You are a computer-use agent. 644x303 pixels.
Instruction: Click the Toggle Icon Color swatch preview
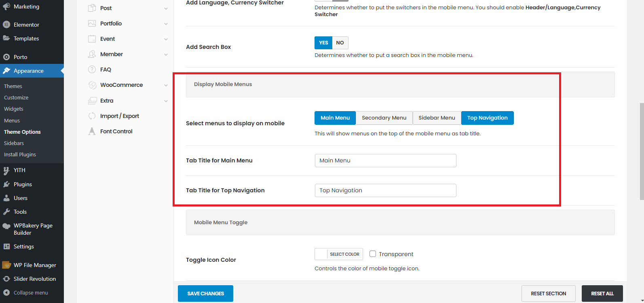321,254
